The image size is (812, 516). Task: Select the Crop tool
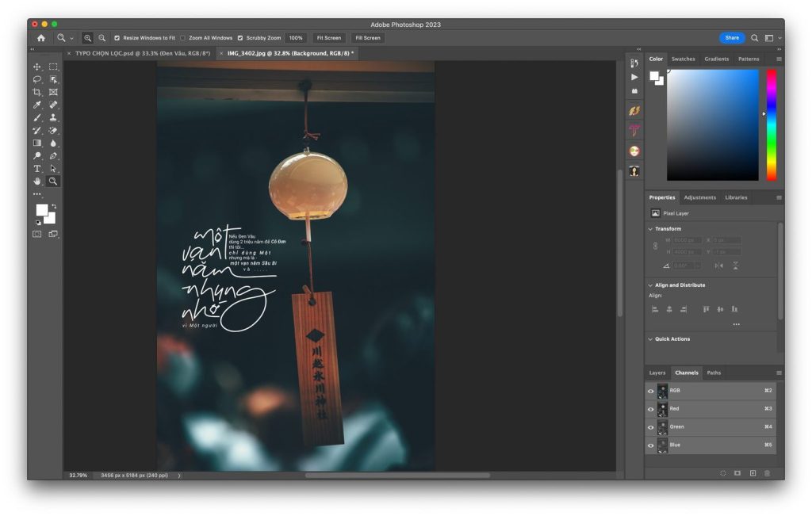36,92
